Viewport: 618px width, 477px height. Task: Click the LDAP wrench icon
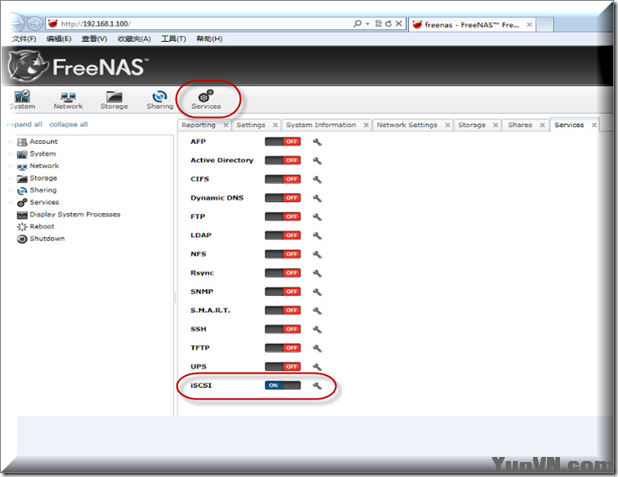click(x=317, y=235)
